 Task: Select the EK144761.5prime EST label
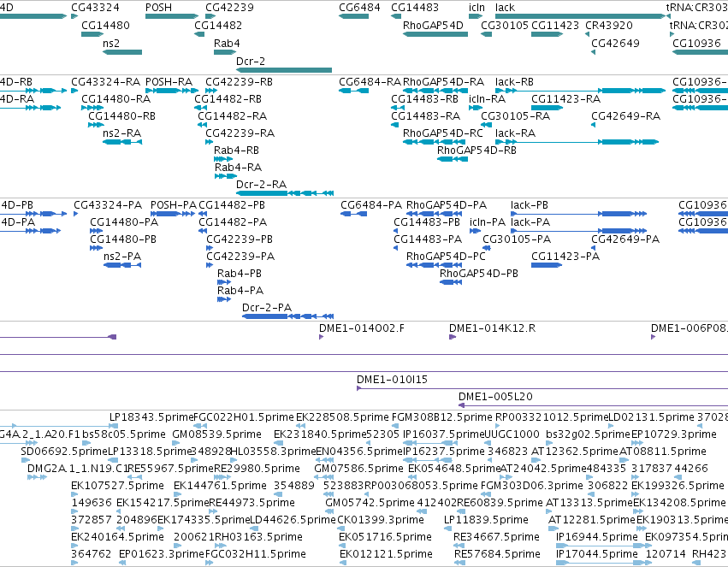coord(220,486)
